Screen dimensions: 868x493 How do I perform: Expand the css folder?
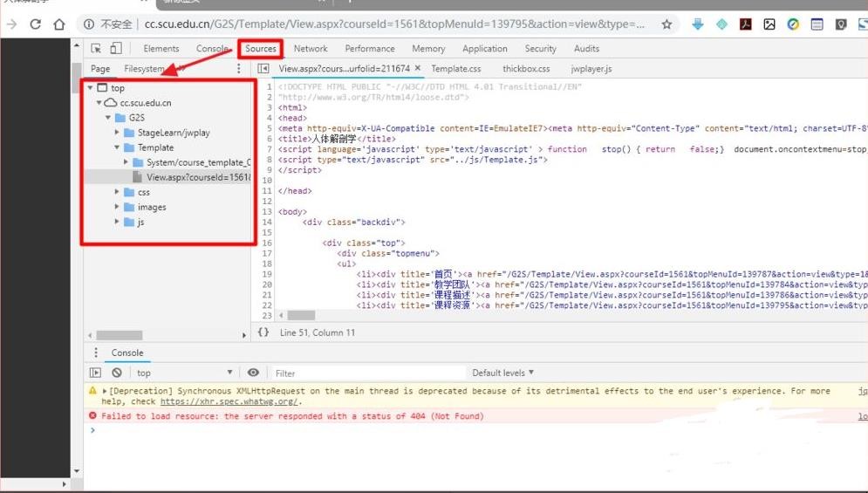pos(117,192)
